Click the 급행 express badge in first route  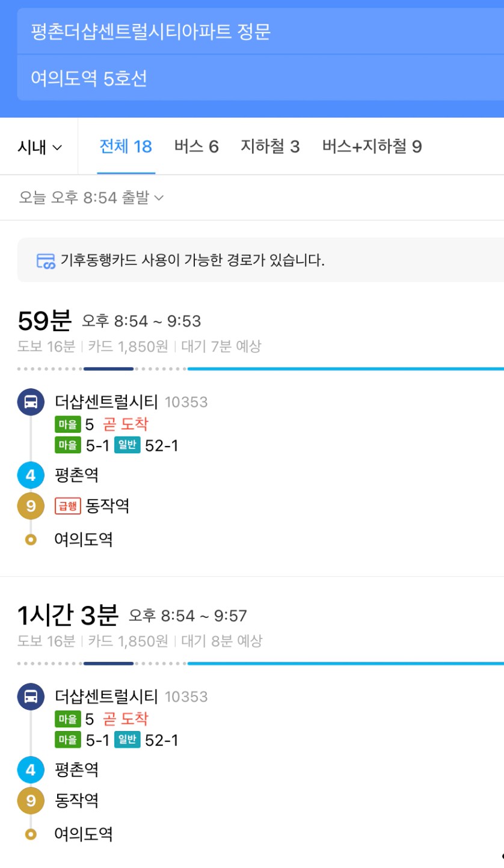pyautogui.click(x=67, y=506)
